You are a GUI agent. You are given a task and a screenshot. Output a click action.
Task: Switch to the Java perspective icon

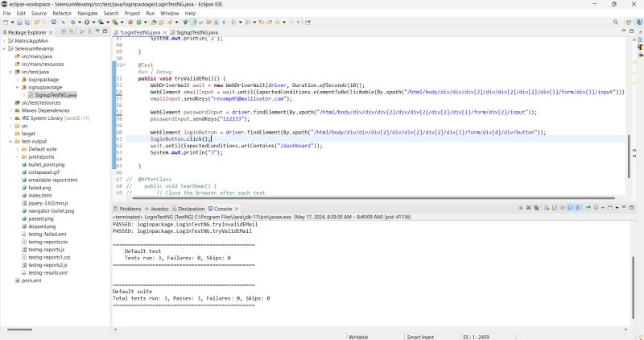pos(639,23)
